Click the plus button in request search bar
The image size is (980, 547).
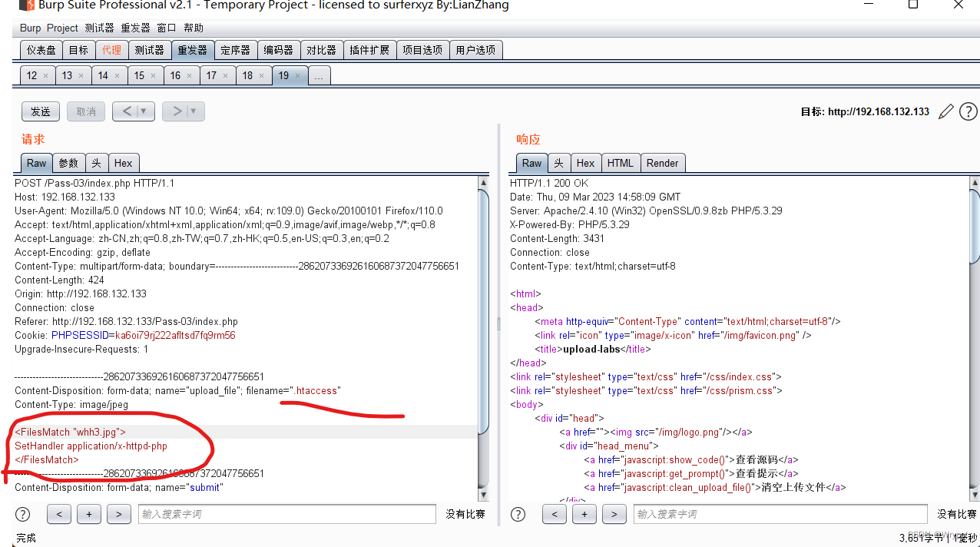click(89, 514)
